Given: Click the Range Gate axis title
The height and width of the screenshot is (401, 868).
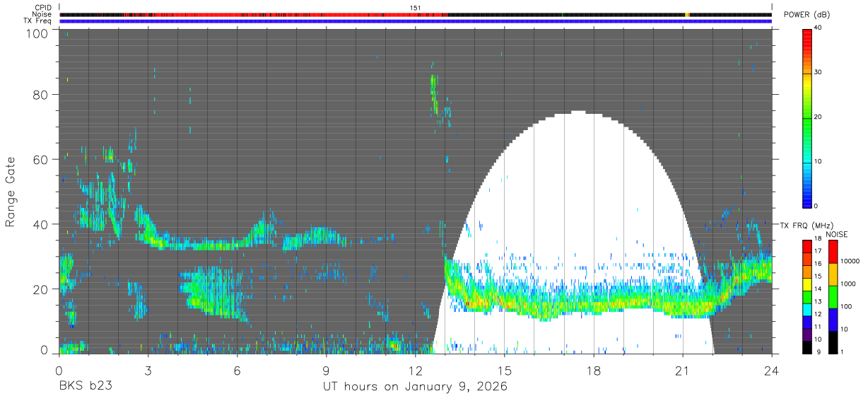Looking at the screenshot, I should click(11, 193).
